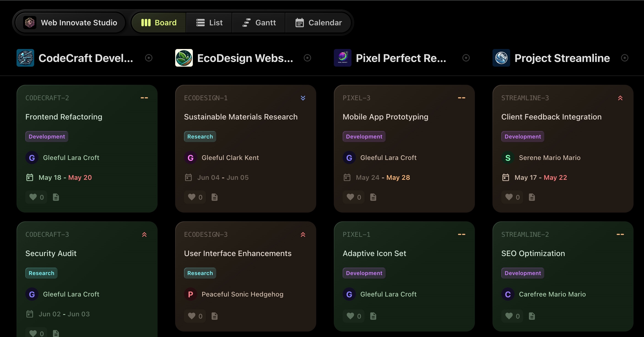Click the EcoDesign leaf project icon

(184, 58)
